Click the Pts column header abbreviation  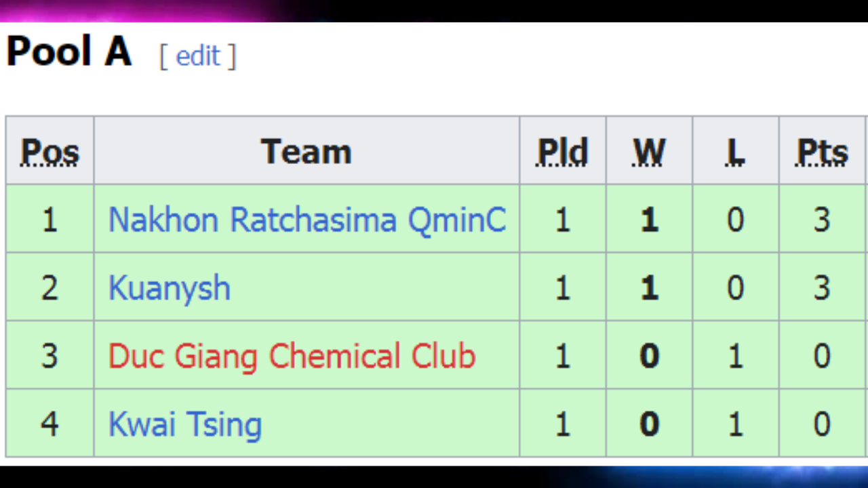pos(823,152)
